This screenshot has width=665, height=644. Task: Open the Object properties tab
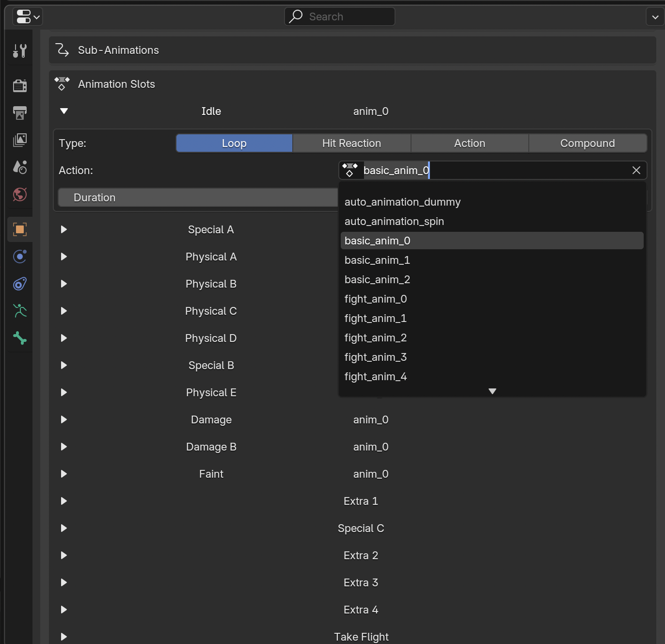(x=20, y=229)
